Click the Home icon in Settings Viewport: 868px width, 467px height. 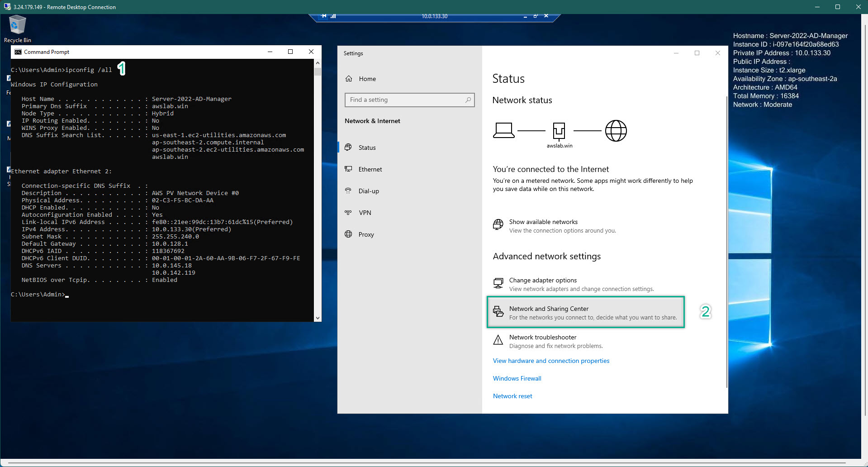click(x=349, y=79)
